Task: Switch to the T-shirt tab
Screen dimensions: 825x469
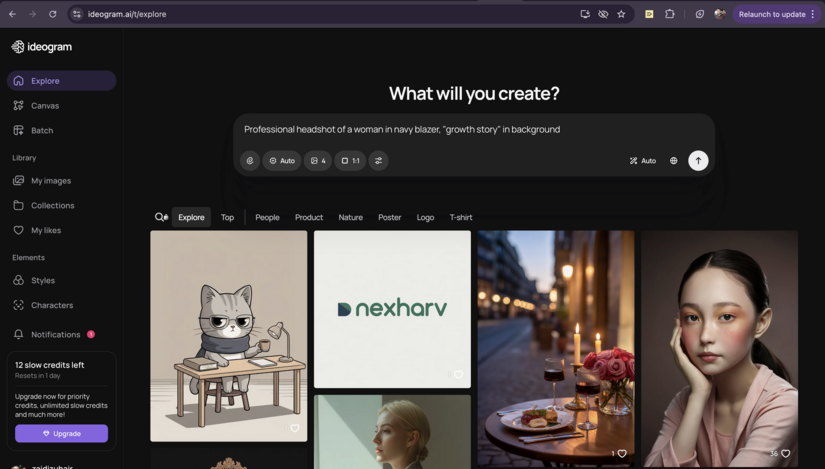Action: pyautogui.click(x=461, y=217)
